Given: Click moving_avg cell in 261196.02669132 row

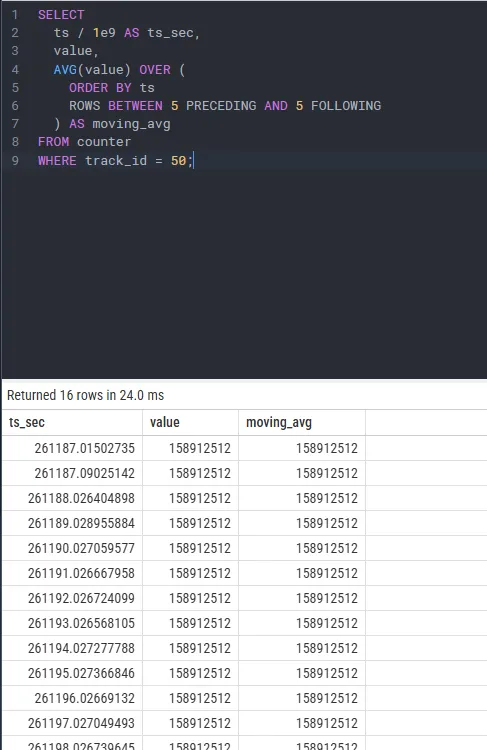Looking at the screenshot, I should [302, 698].
